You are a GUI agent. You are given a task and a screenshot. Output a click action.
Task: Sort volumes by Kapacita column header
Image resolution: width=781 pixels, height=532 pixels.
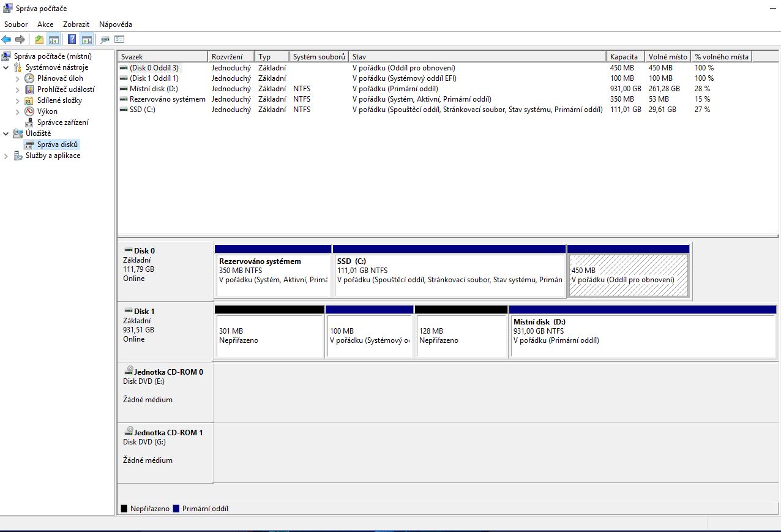coord(624,56)
